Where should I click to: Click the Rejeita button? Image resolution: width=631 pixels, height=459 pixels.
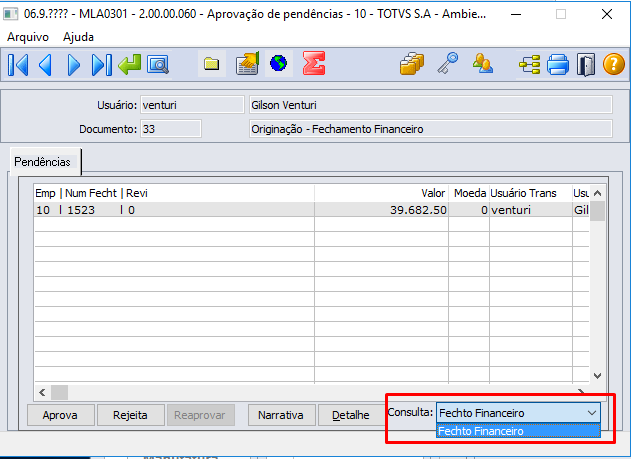pyautogui.click(x=130, y=415)
